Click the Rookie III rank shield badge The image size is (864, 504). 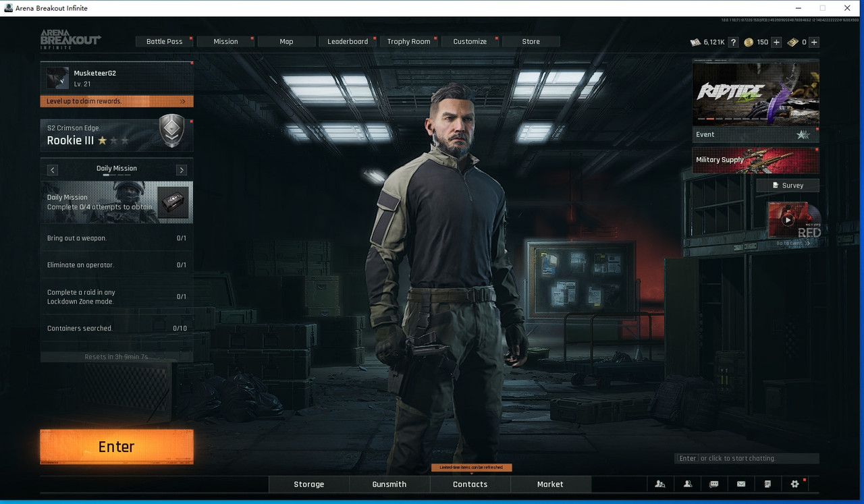point(171,131)
